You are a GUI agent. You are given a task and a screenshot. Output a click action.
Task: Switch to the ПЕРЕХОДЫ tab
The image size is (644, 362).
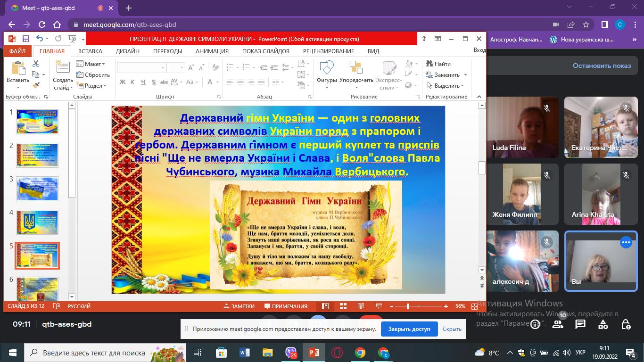[x=167, y=51]
